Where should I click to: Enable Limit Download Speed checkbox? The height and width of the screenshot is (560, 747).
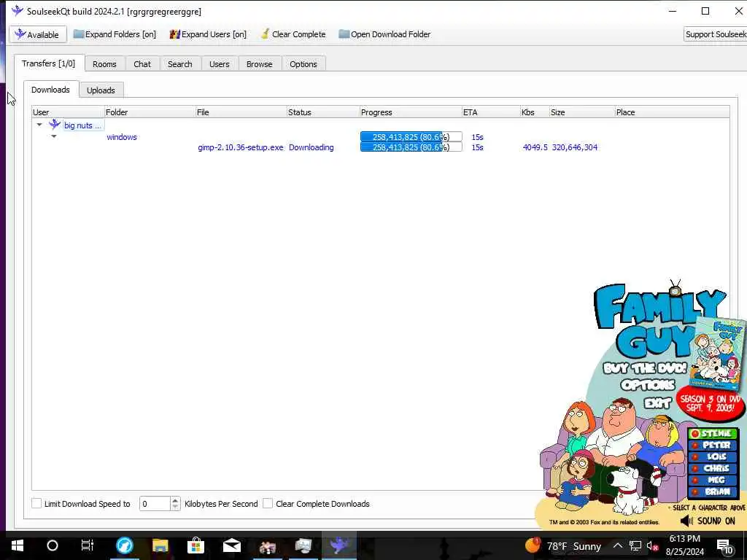(x=36, y=503)
